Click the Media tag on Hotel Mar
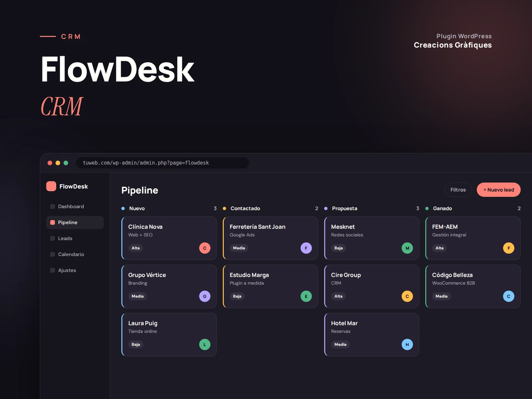 pyautogui.click(x=340, y=344)
